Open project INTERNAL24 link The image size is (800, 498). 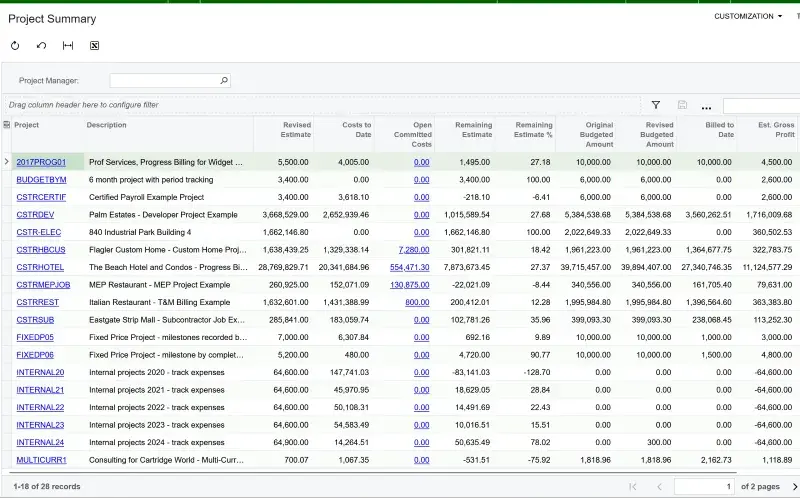coord(40,442)
